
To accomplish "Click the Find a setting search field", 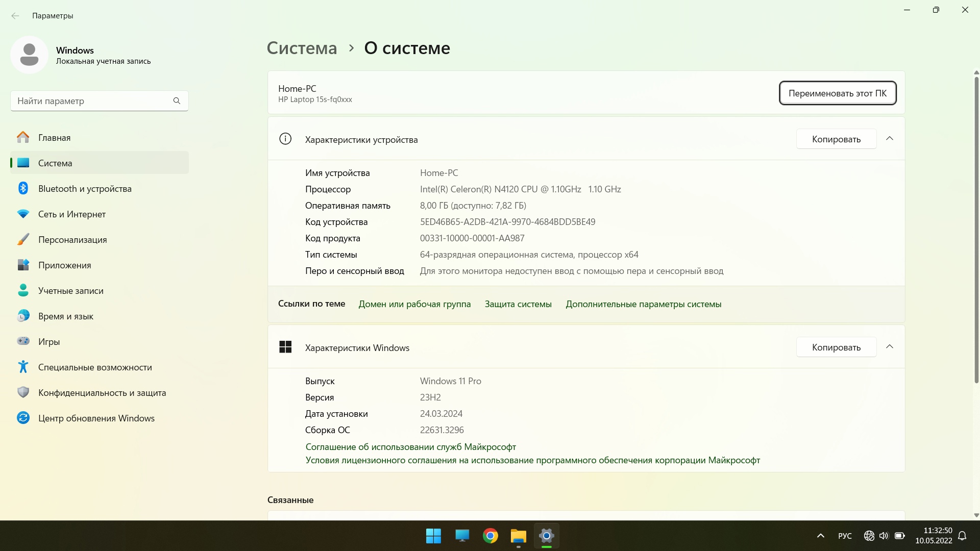I will [x=92, y=101].
